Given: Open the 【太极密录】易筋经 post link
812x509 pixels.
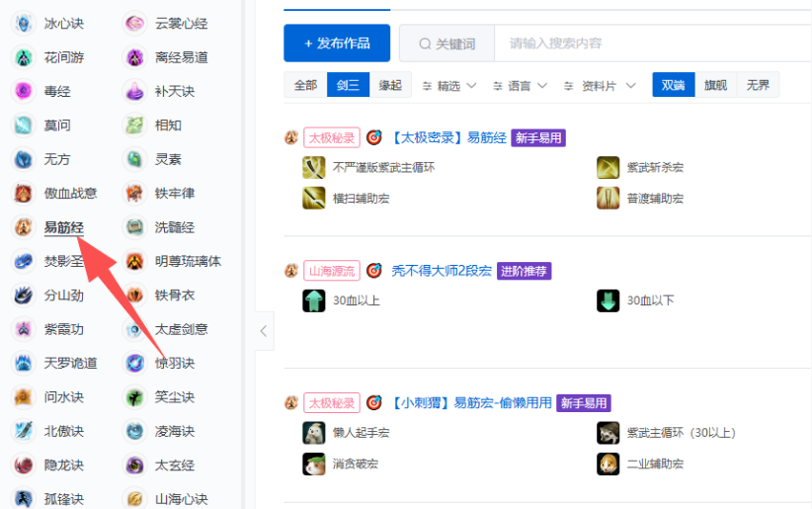Looking at the screenshot, I should (448, 138).
